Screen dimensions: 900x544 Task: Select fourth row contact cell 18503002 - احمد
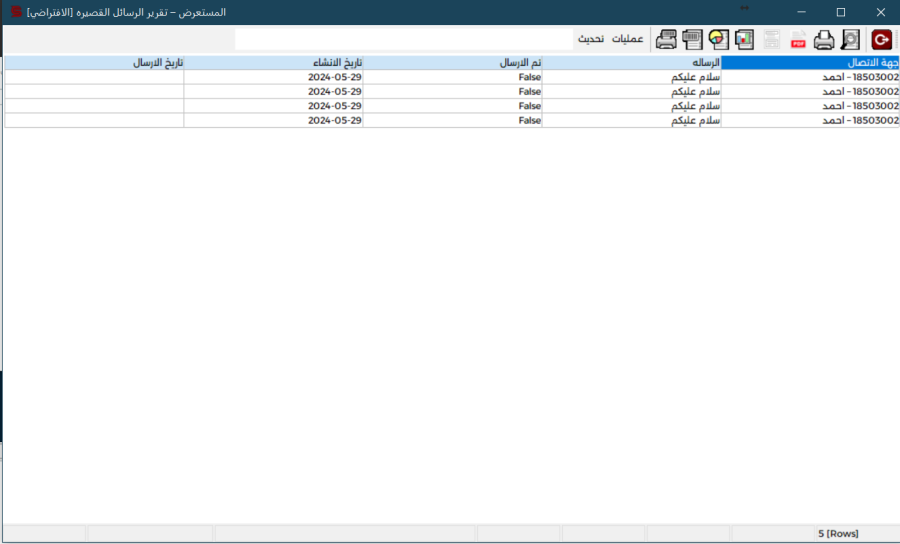click(810, 120)
